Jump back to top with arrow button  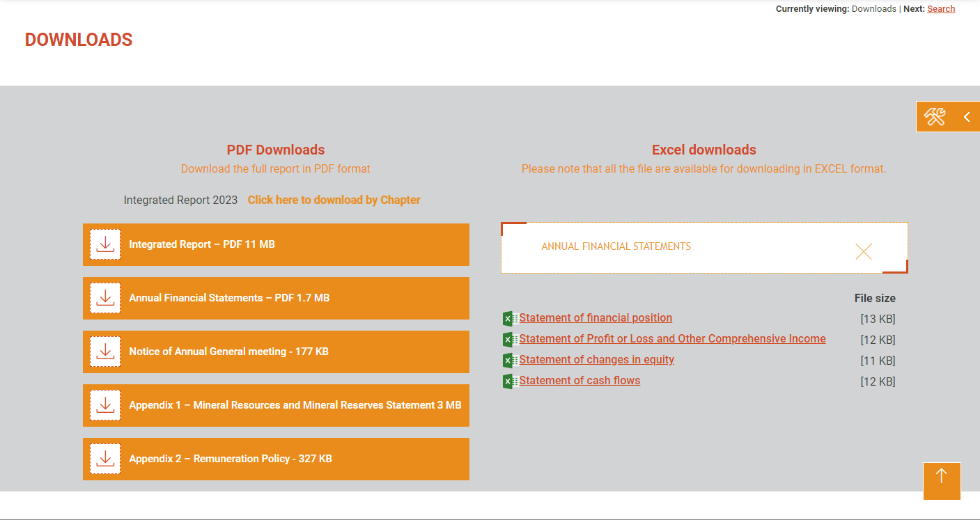[x=942, y=481]
